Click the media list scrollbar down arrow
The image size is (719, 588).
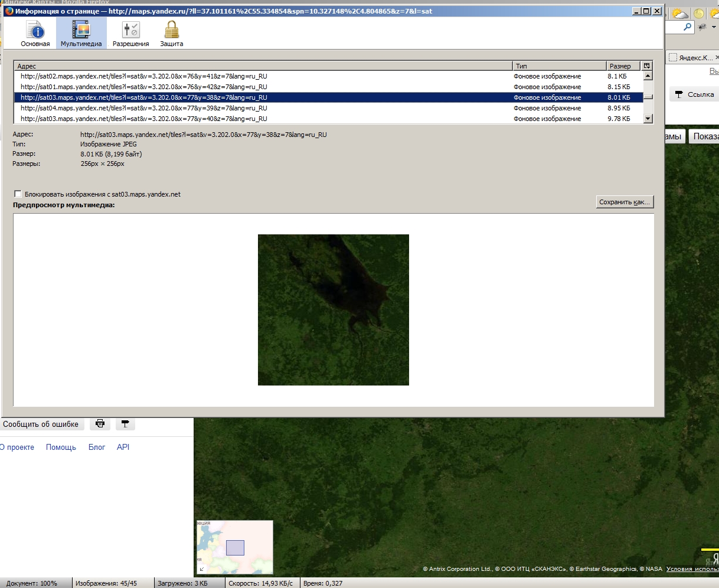[x=648, y=119]
